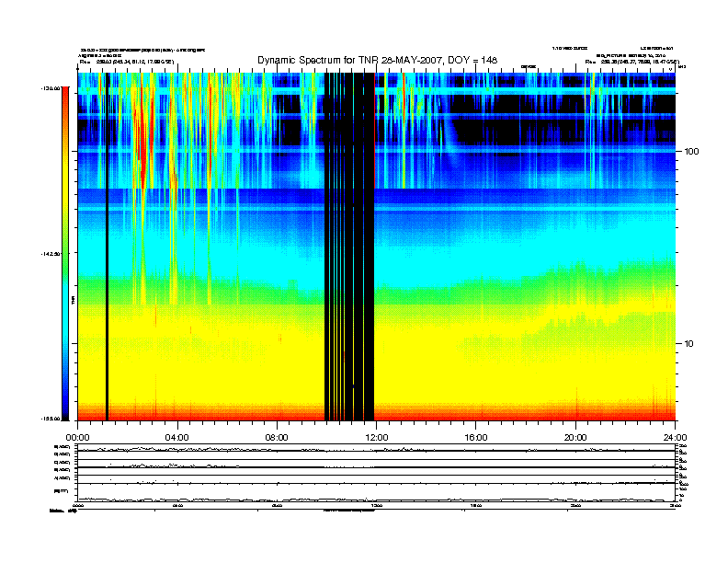Click the '20:00' time axis label
This screenshot has height=563, width=728.
575,438
